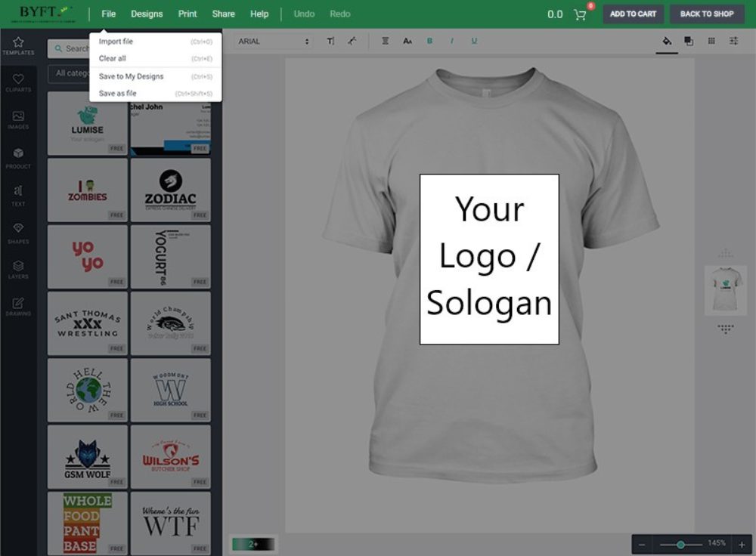Choose Import file from File menu
This screenshot has width=756, height=556.
155,42
